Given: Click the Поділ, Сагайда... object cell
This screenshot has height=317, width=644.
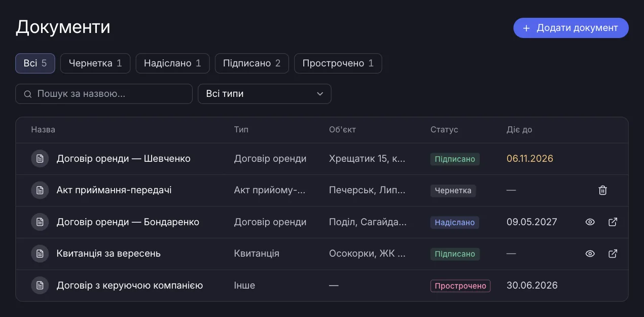Looking at the screenshot, I should 368,222.
